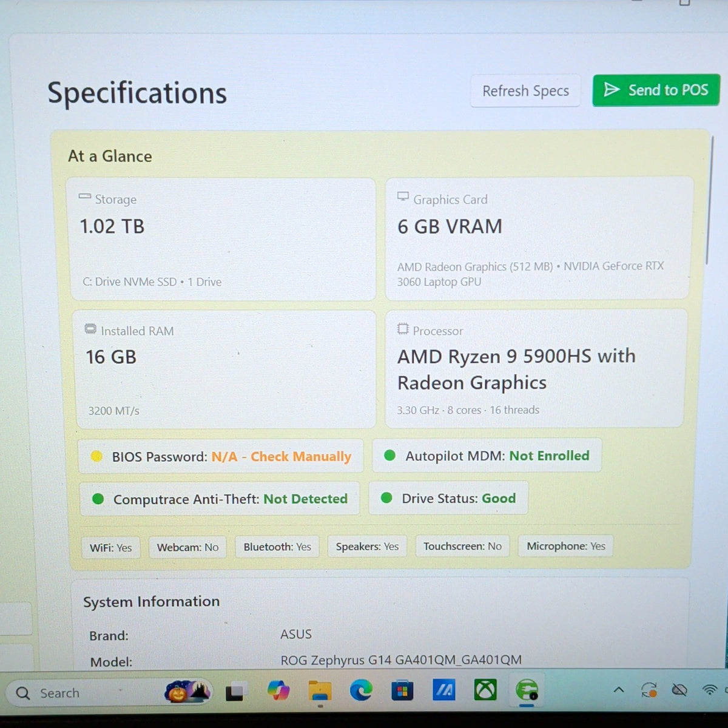Click the active green app icon on taskbar
This screenshot has width=728, height=728.
[x=527, y=690]
